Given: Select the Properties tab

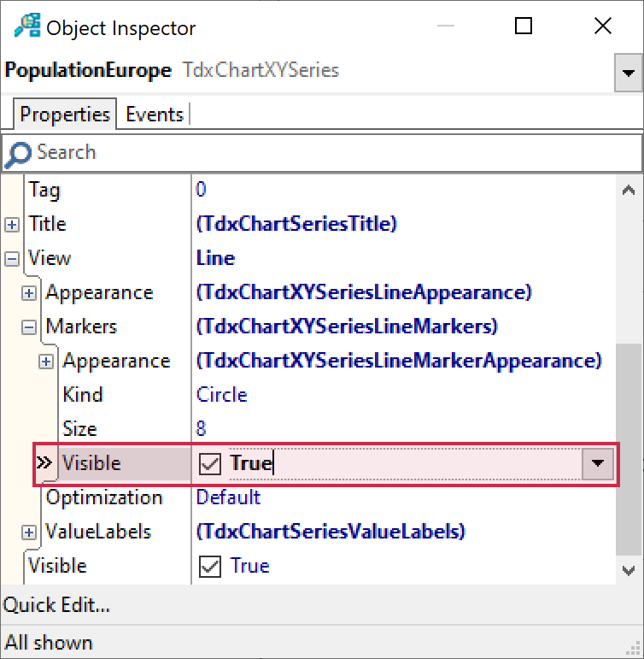Looking at the screenshot, I should [x=65, y=115].
